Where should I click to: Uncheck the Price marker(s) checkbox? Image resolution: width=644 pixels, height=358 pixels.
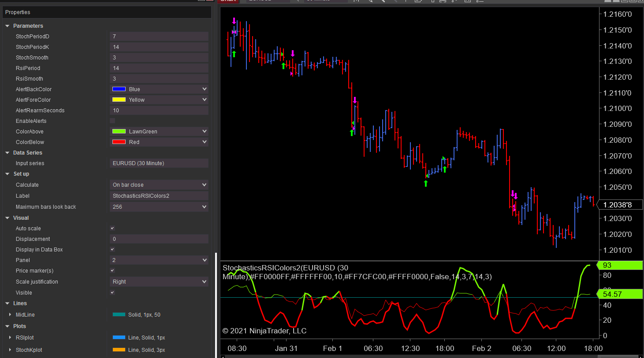pos(112,270)
